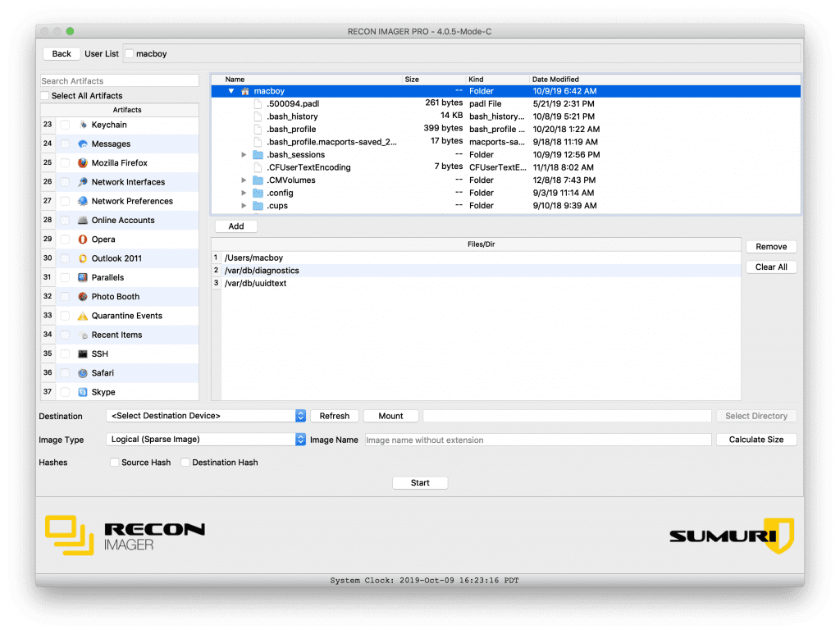Image resolution: width=840 pixels, height=634 pixels.
Task: Click the Calculate Size button
Action: (756, 440)
